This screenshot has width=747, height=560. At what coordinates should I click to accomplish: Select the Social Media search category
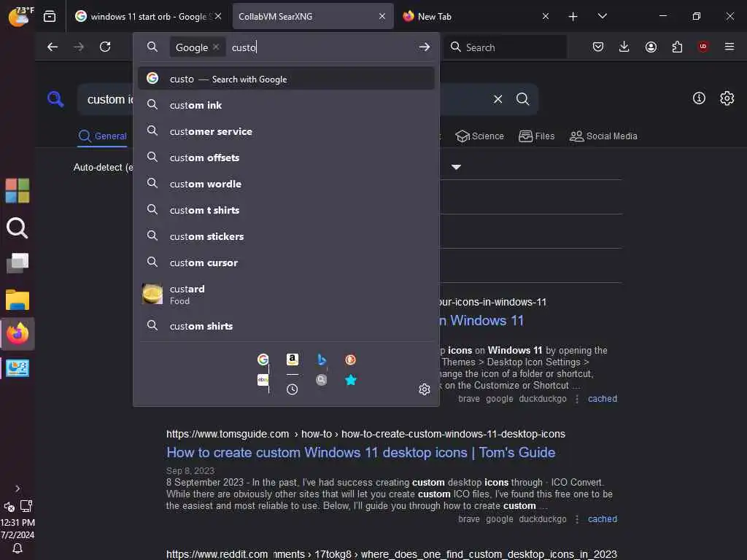(603, 136)
